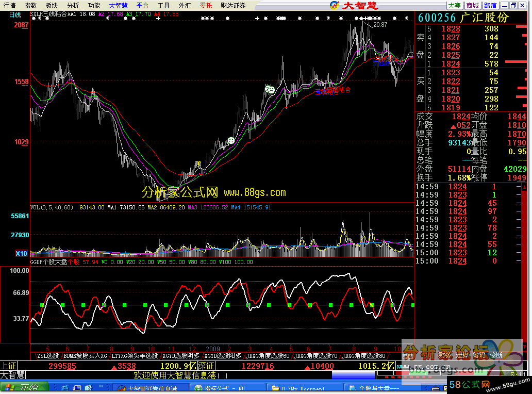Expand the quick launch overflow chevron
This screenshot has width=532, height=394.
click(x=101, y=386)
